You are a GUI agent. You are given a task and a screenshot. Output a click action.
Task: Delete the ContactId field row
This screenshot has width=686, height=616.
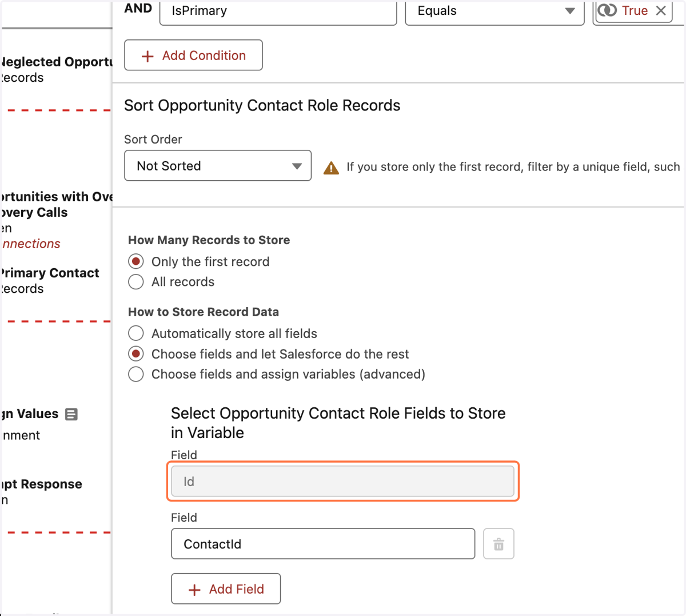coord(498,544)
